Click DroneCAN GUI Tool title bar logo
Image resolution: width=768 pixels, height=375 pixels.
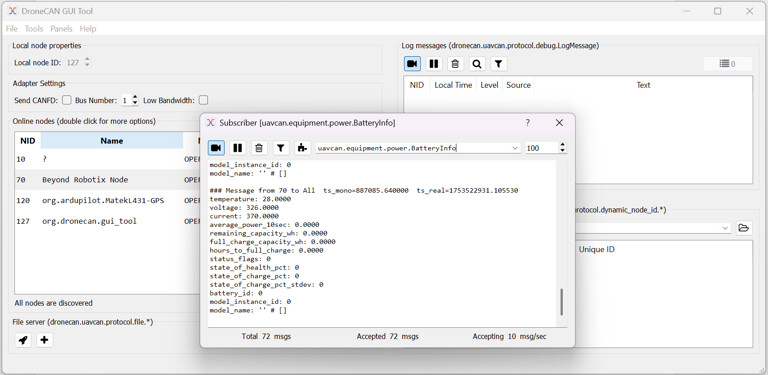coord(13,11)
